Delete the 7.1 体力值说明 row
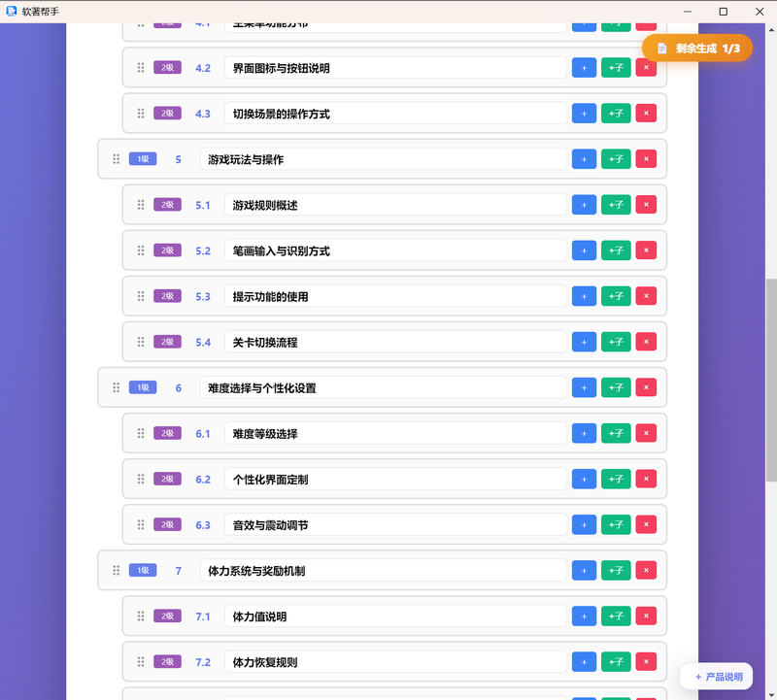The width and height of the screenshot is (777, 700). pyautogui.click(x=646, y=616)
